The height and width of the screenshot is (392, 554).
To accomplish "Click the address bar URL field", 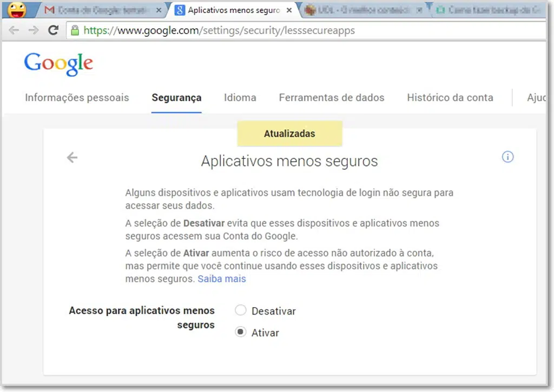I will (x=307, y=30).
